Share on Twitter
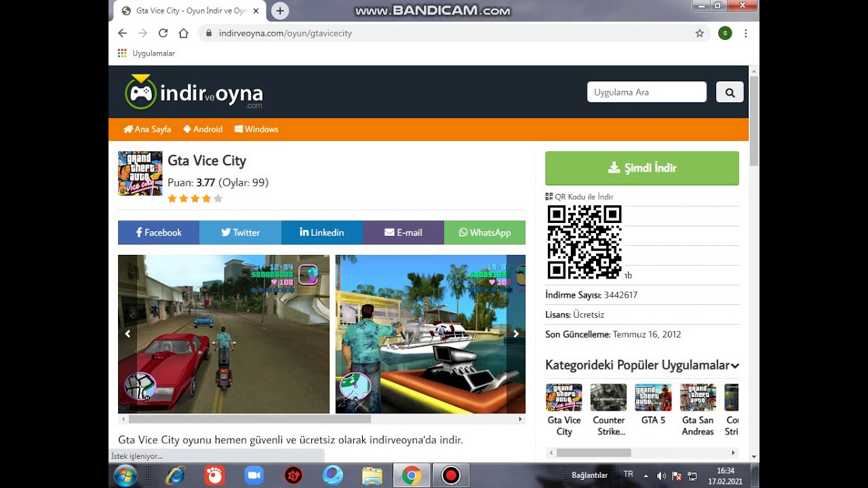Viewport: 868px width, 488px height. 240,232
